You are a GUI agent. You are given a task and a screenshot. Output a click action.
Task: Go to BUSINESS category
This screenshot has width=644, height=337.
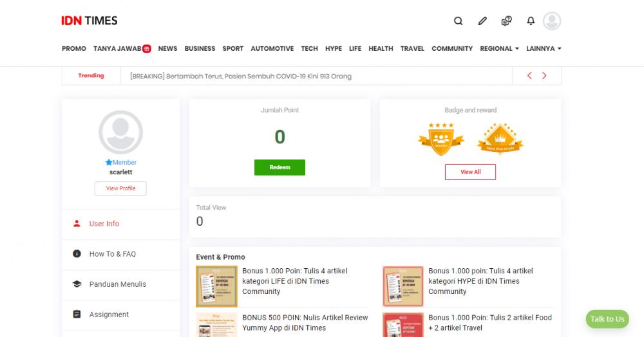click(200, 48)
